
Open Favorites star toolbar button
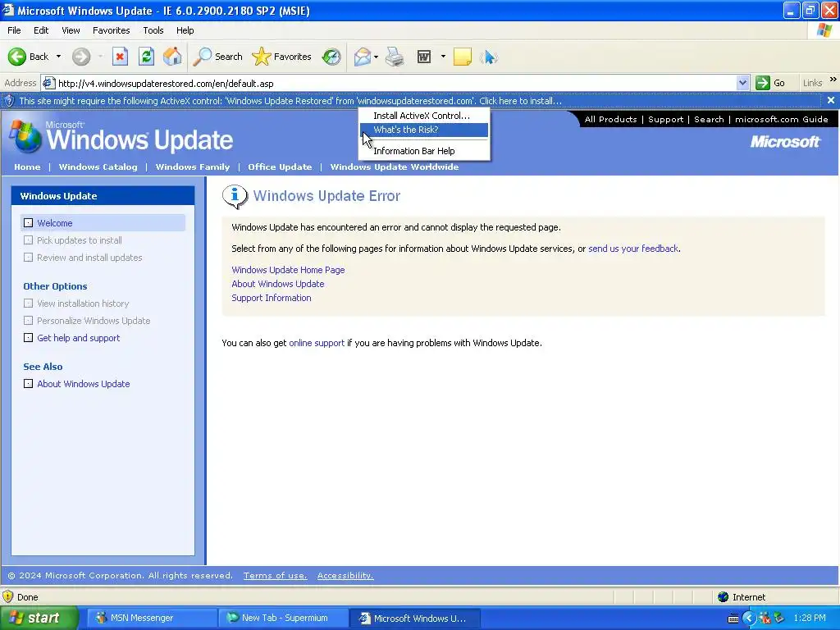click(x=281, y=57)
